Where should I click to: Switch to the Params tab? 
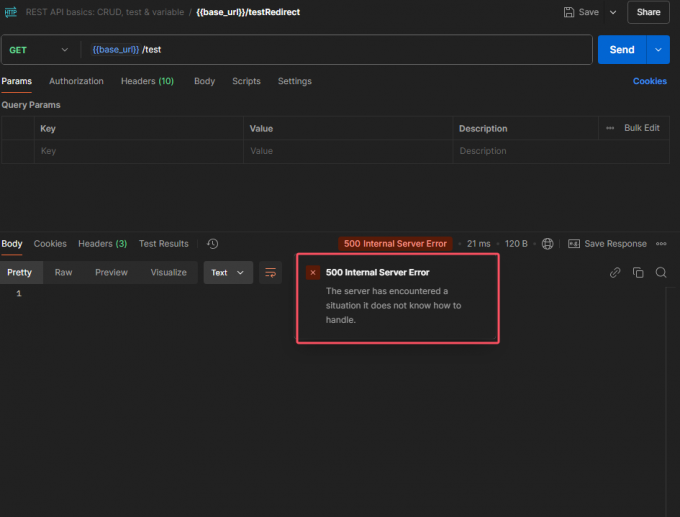(x=16, y=81)
